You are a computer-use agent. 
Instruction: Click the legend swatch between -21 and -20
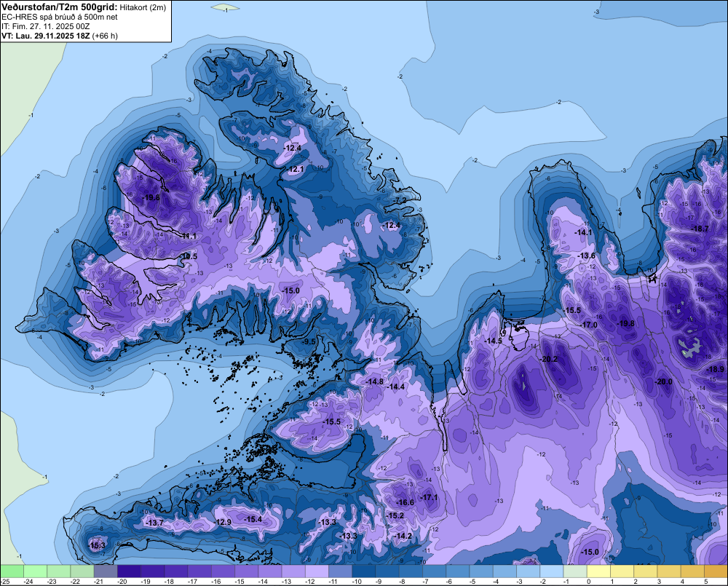pyautogui.click(x=106, y=571)
